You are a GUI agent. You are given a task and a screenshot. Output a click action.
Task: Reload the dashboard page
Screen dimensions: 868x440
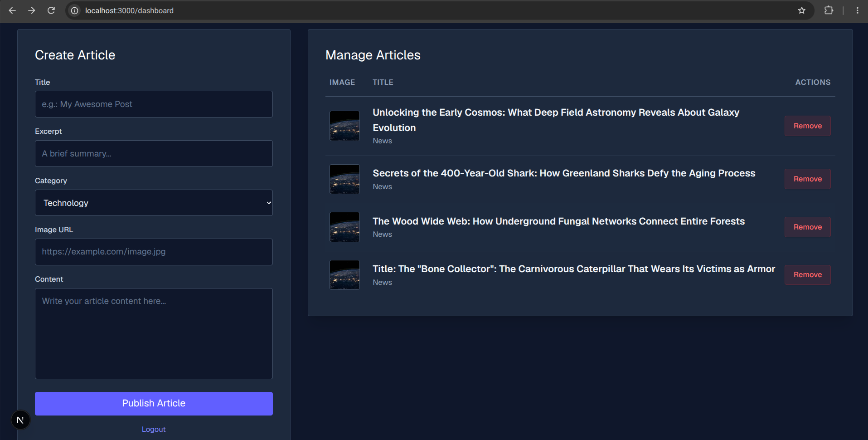[51, 10]
